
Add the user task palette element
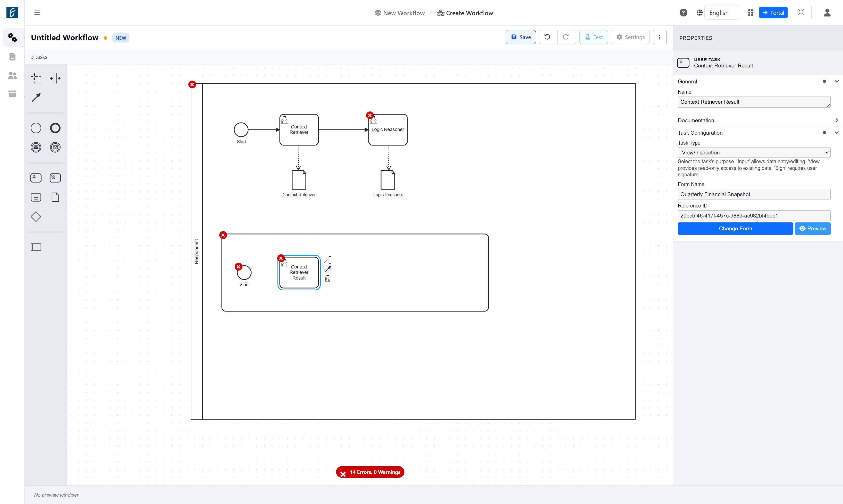pyautogui.click(x=36, y=178)
